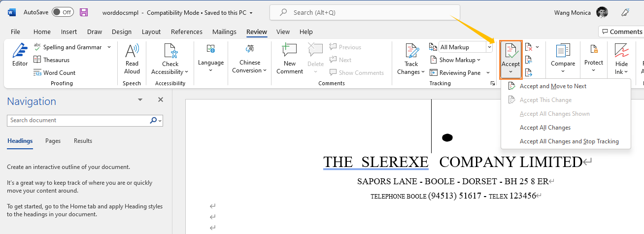Close the Navigation pane

pos(160,100)
